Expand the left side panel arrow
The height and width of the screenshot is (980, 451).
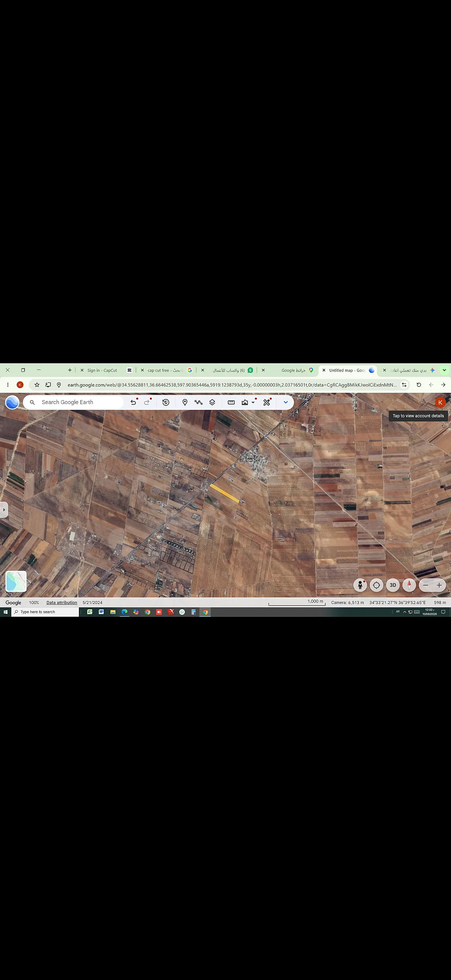click(x=4, y=509)
